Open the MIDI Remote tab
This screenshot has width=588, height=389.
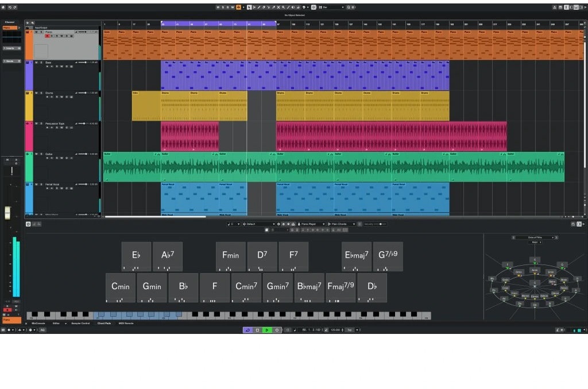pos(126,324)
